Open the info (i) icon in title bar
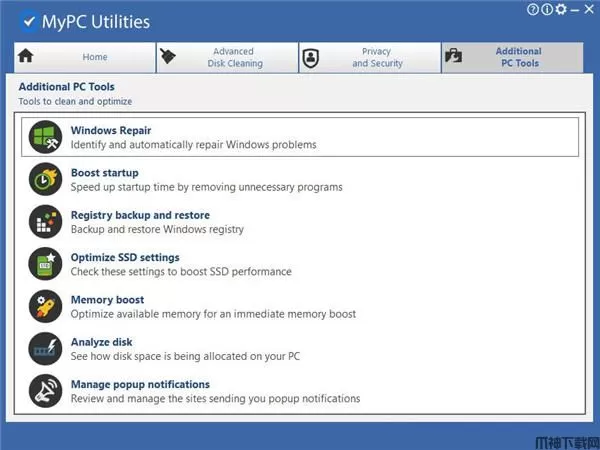Viewport: 600px width, 450px height. 546,9
